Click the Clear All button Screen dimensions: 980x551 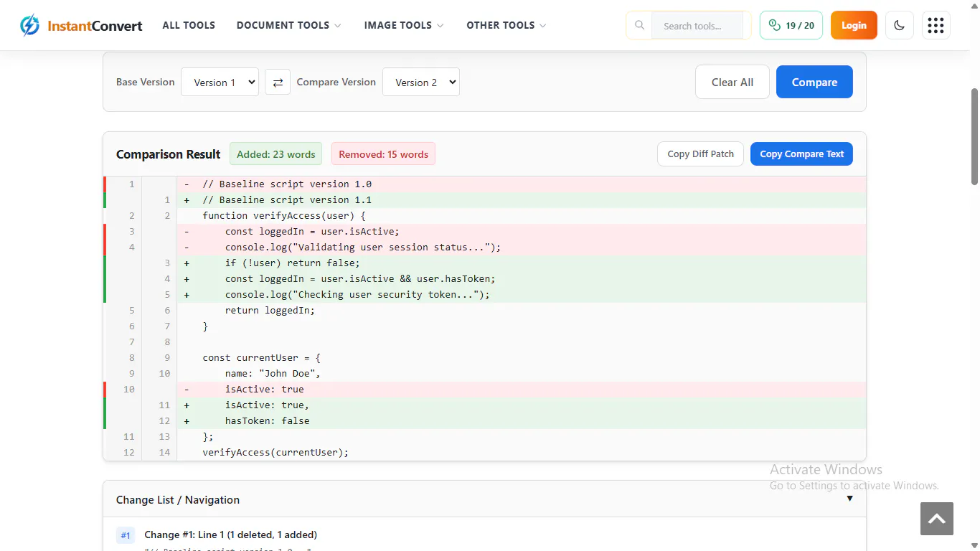click(x=732, y=82)
